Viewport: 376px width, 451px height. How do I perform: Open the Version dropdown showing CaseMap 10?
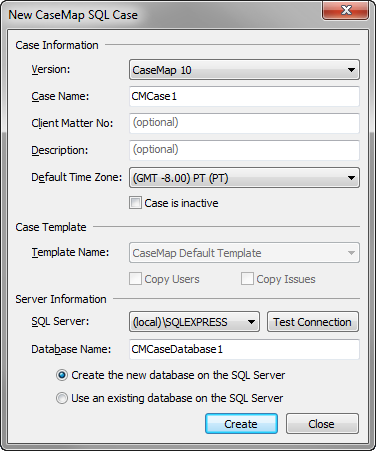pyautogui.click(x=244, y=70)
